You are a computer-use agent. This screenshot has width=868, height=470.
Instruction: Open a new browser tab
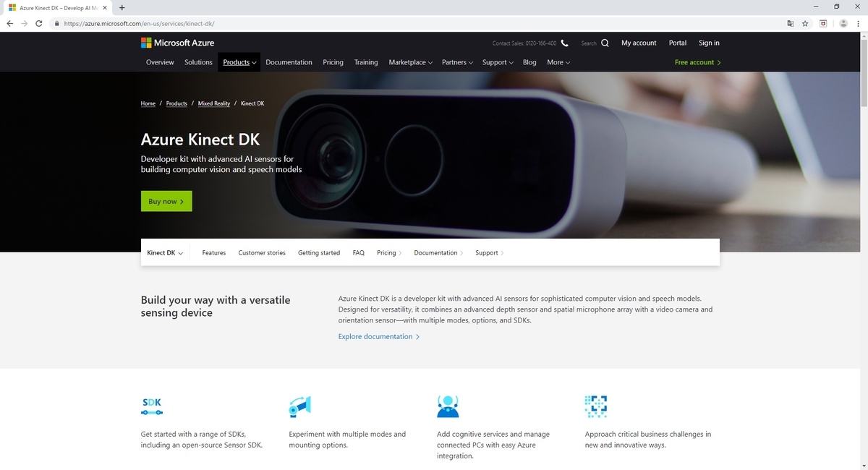click(122, 7)
